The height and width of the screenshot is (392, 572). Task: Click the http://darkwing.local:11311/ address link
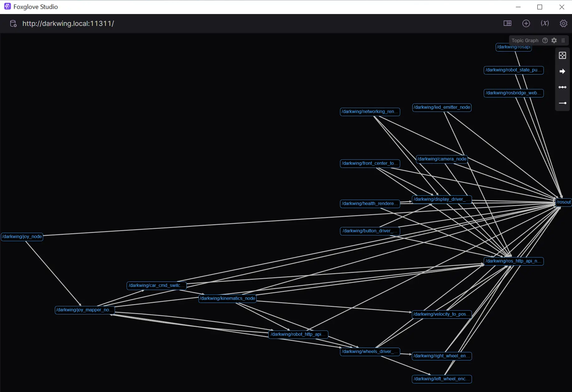point(68,23)
